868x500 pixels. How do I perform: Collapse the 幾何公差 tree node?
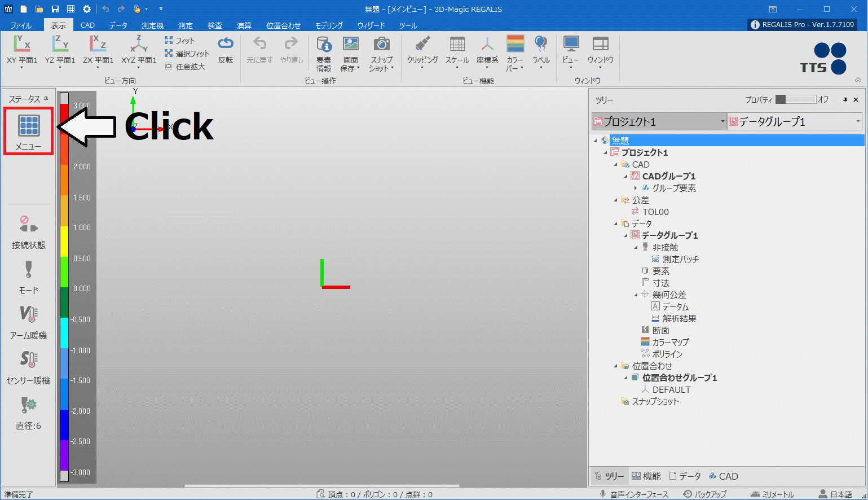636,295
